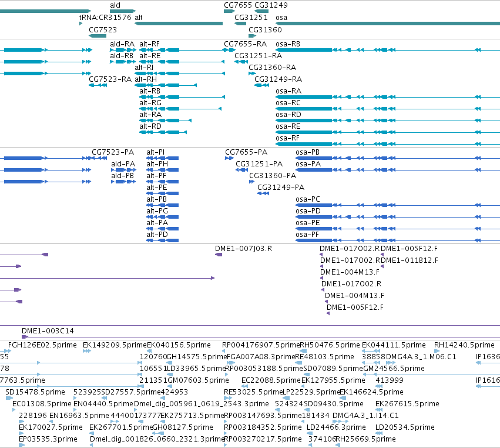
Task: Click DME1-011B12.F purple marker
Action: 382,266
